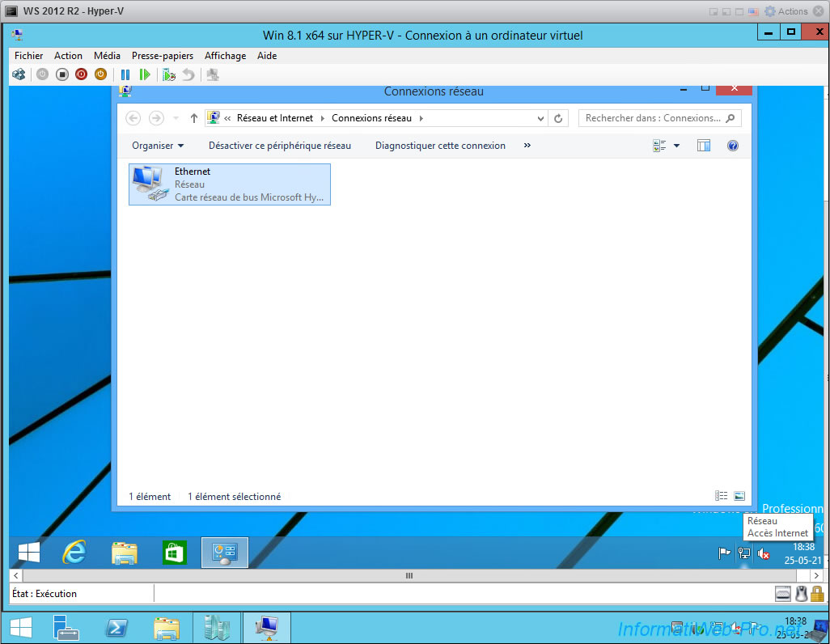
Task: Expand the « chevron at the breadcrumb start
Action: [227, 118]
